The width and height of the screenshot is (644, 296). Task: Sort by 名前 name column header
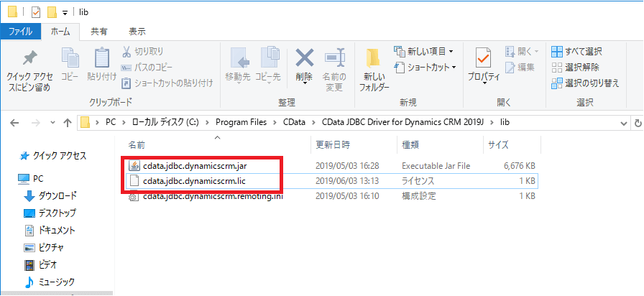[x=218, y=144]
